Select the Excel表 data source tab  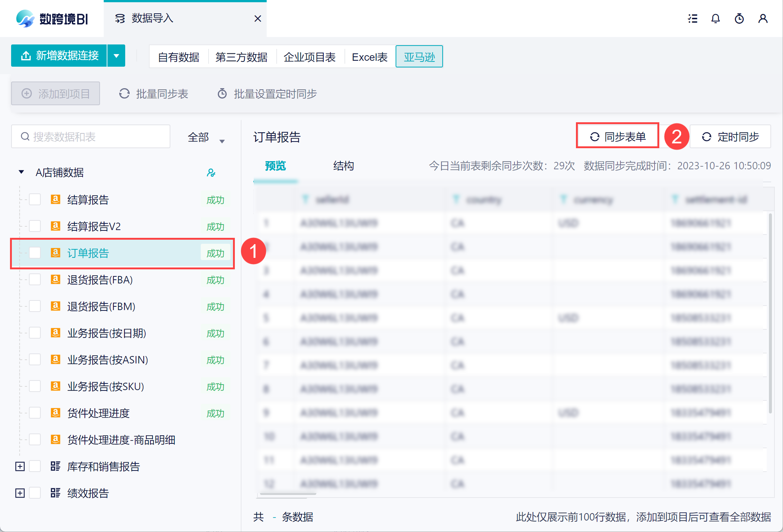click(369, 57)
